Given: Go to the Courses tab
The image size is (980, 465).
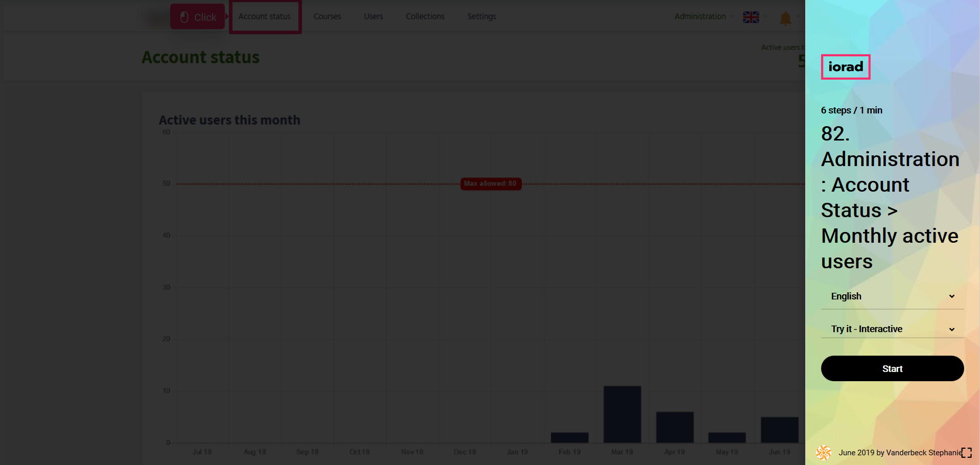Looking at the screenshot, I should (327, 17).
